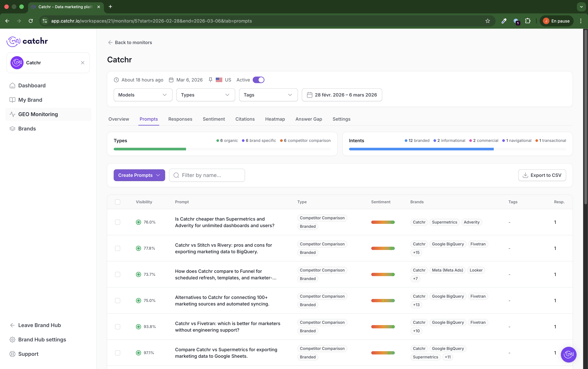Click the Catchr logo in sidebar

[x=27, y=41]
